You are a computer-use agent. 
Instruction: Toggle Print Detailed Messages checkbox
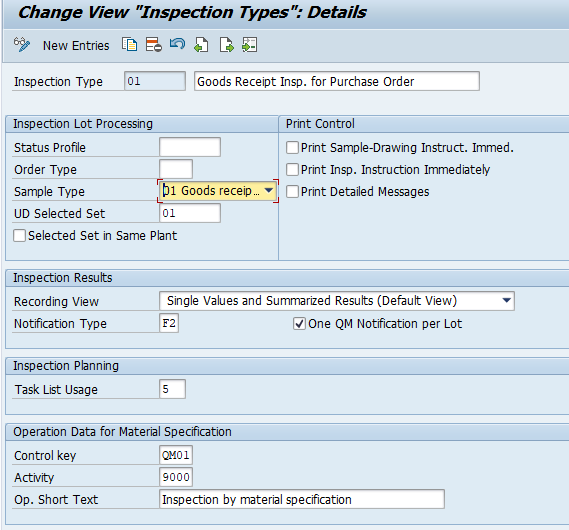[x=292, y=192]
